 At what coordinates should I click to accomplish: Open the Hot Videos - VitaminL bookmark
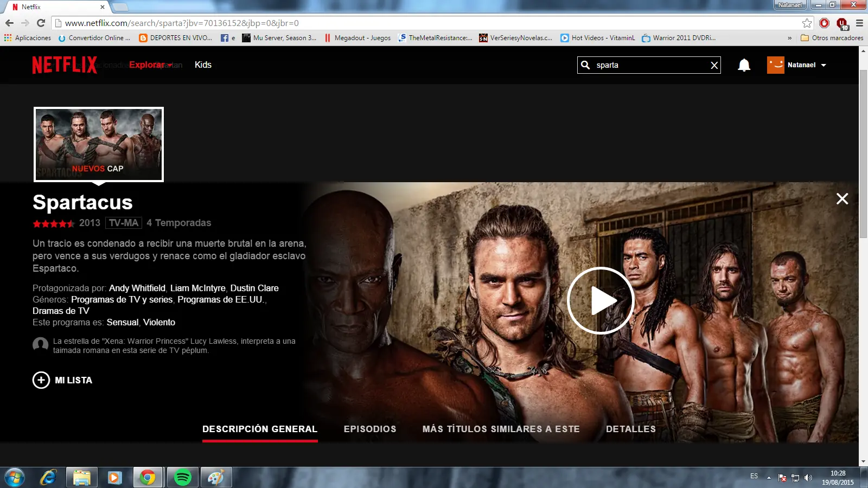click(597, 38)
